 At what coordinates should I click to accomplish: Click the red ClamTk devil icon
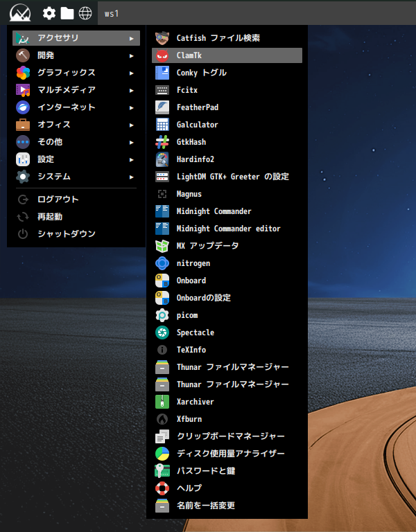pyautogui.click(x=162, y=55)
